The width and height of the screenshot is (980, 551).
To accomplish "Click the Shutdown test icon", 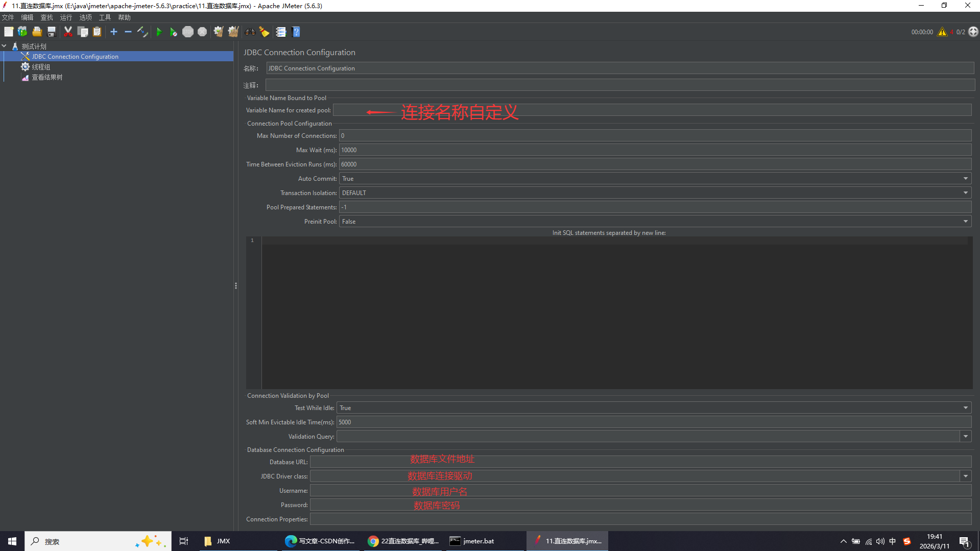I will [x=202, y=32].
